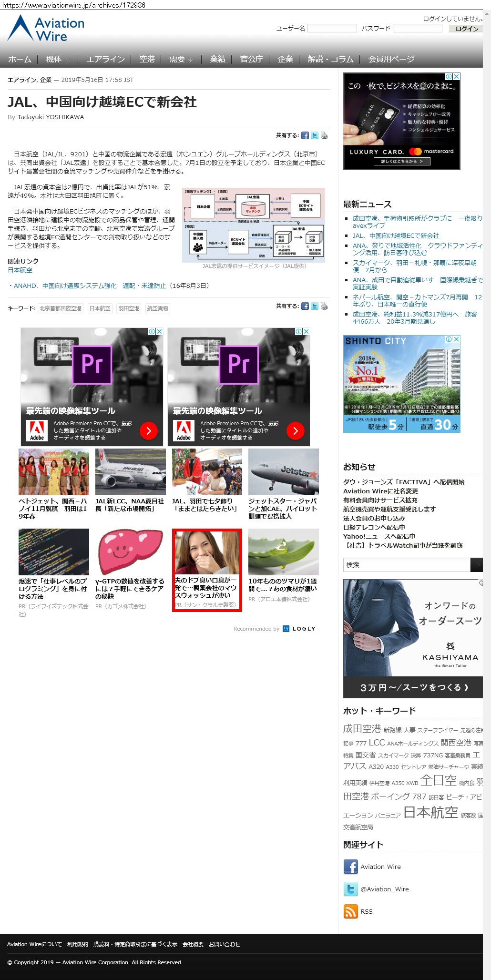Enlarge JAL宏遠 service diagram image
The image size is (491, 980).
(x=254, y=225)
